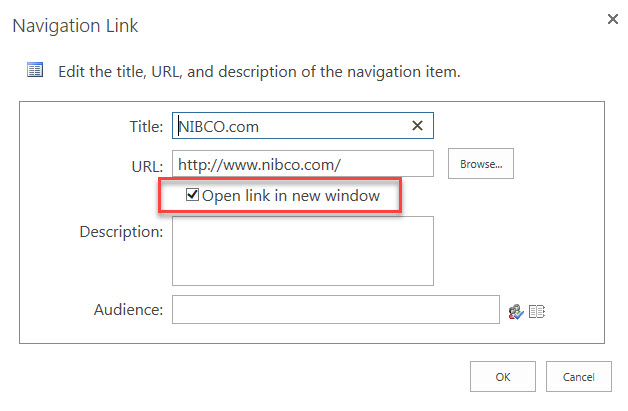Viewport: 628px width, 411px height.
Task: Click the Audience input box
Action: tap(336, 310)
